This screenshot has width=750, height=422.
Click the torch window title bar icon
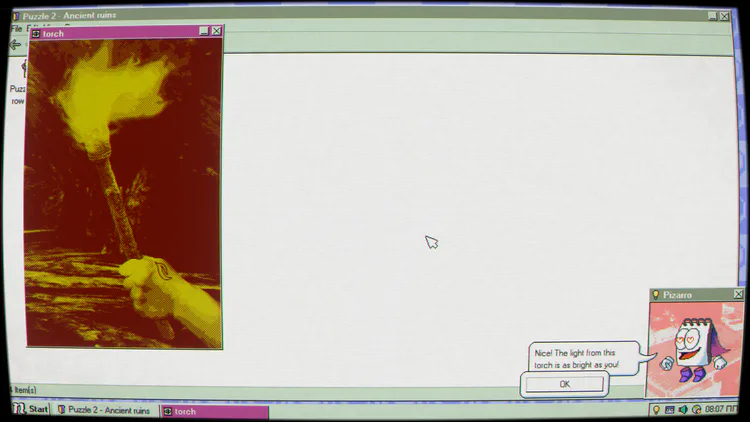36,33
